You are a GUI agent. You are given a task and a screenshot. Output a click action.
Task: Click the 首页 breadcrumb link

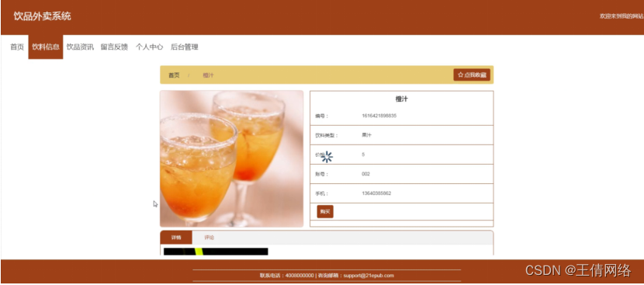pos(174,75)
